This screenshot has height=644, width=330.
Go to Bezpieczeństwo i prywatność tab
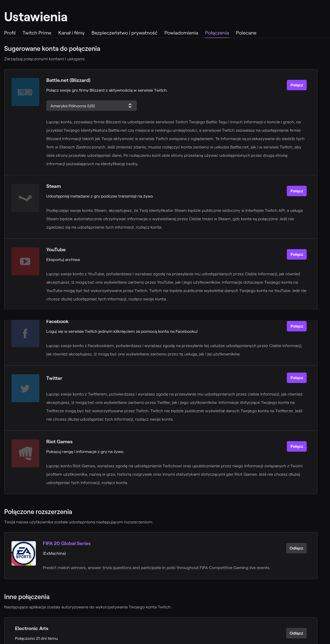click(x=124, y=33)
